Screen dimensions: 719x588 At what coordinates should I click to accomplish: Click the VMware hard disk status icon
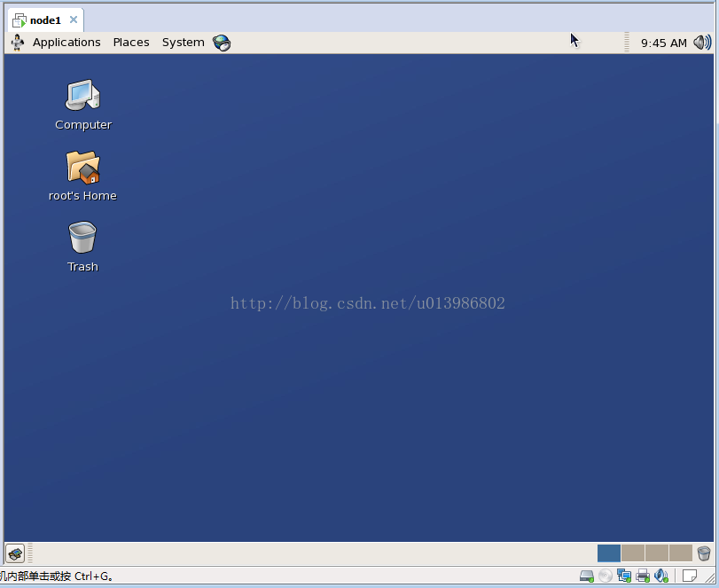tap(587, 576)
